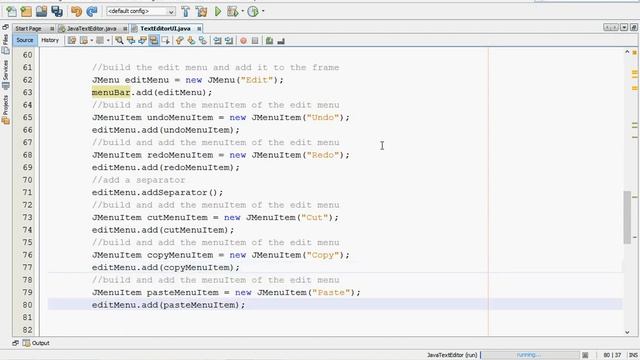Click Next Bookmark icon
Screen dimensions: 640x360
(191, 40)
